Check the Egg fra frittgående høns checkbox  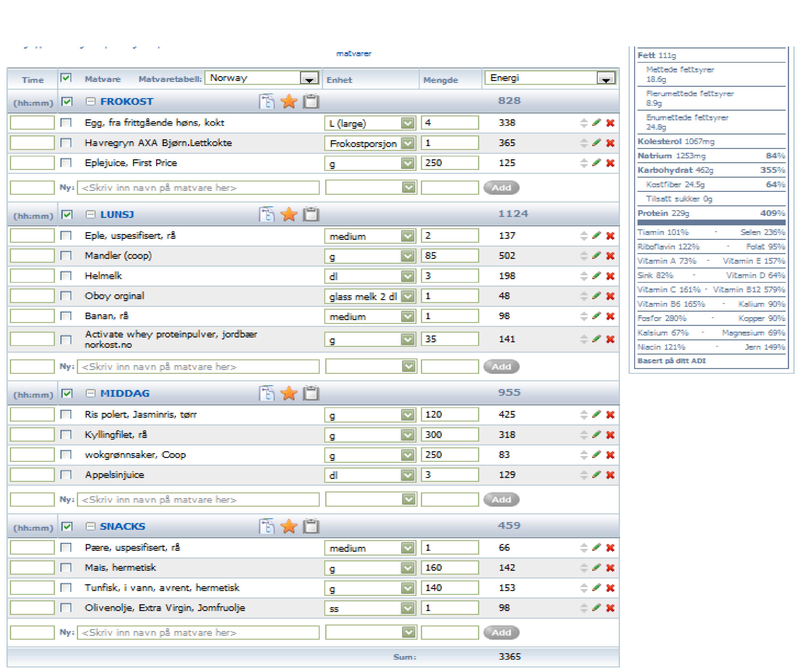[66, 123]
